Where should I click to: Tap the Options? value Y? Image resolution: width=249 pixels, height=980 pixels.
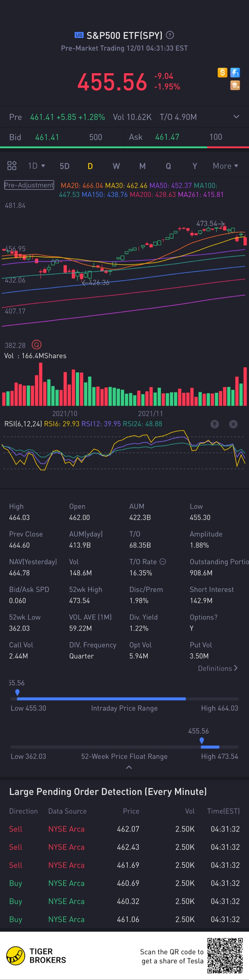(x=191, y=628)
